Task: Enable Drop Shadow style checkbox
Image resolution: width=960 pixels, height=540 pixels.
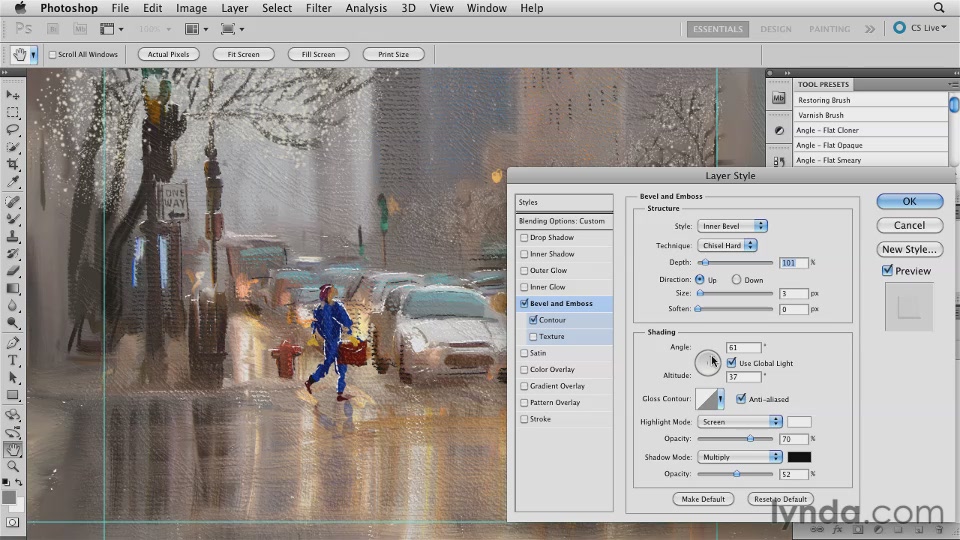Action: tap(524, 238)
